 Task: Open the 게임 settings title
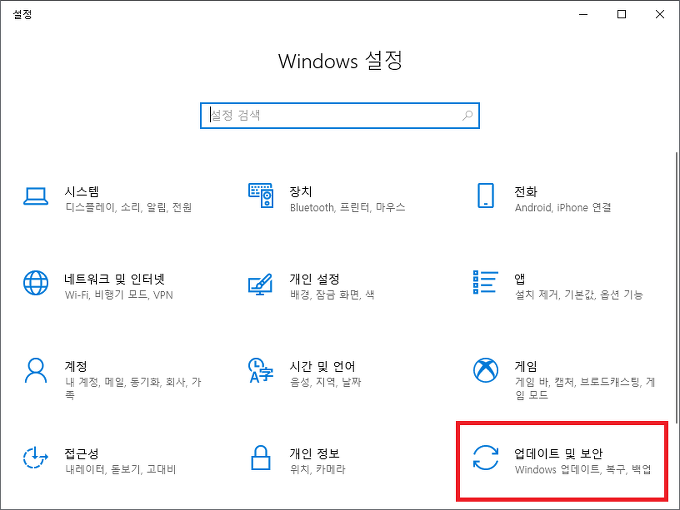[x=526, y=366]
